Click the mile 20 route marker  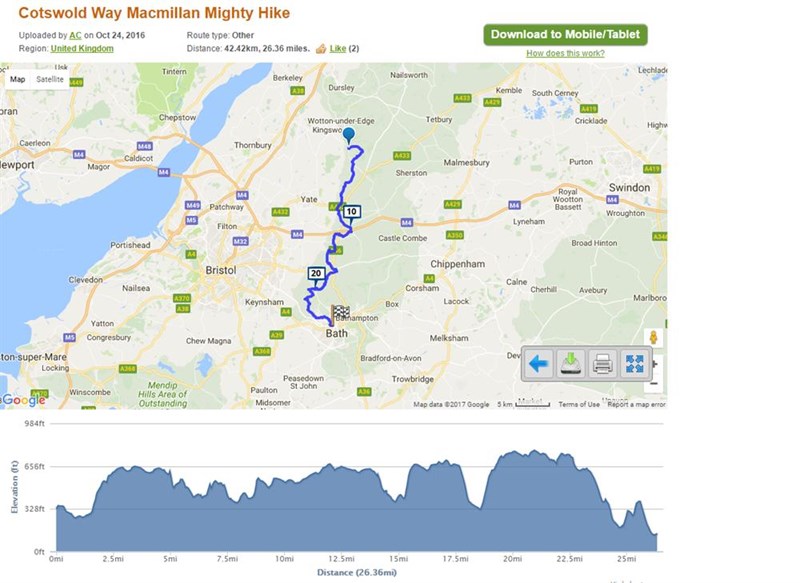click(316, 274)
